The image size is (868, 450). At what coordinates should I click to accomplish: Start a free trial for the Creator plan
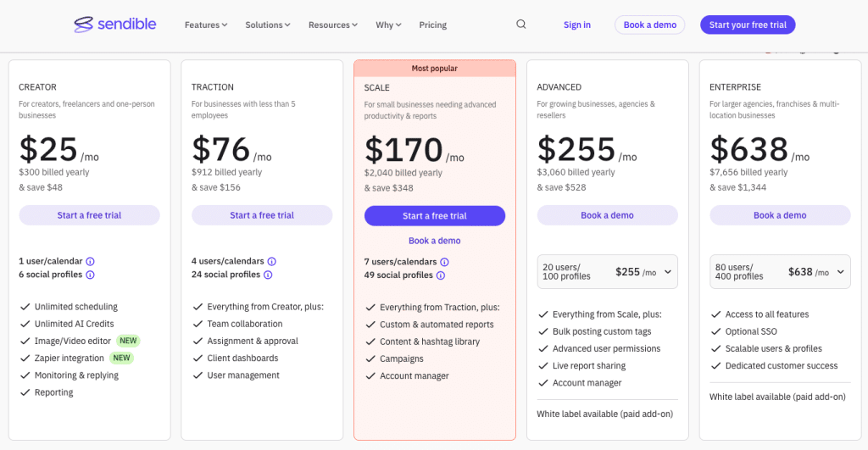(89, 215)
